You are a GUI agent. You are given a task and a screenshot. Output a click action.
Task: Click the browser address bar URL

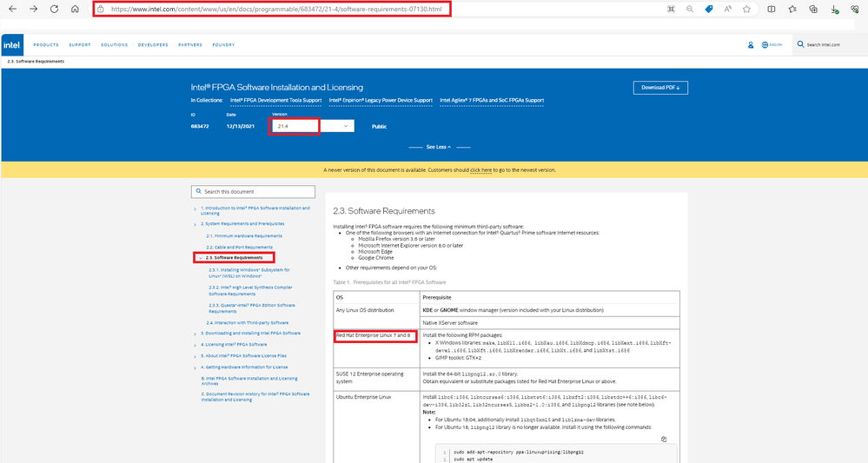coord(276,9)
